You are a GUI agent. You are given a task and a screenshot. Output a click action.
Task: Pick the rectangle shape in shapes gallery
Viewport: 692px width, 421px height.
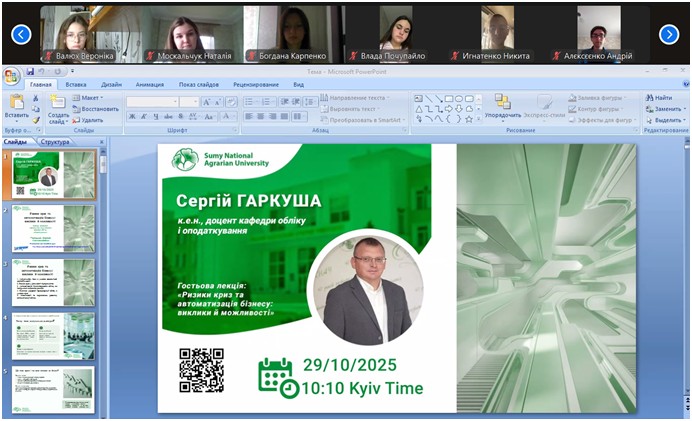coord(452,98)
